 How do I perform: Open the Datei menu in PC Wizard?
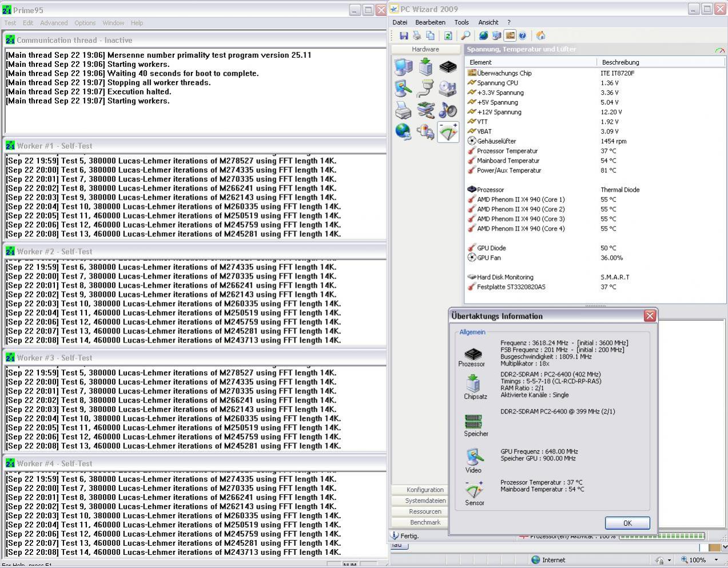click(400, 22)
